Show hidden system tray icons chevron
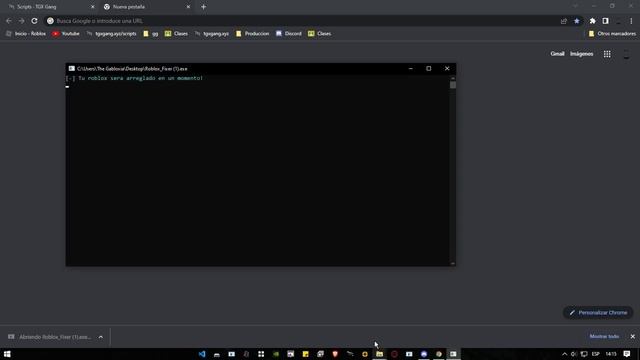 coord(564,354)
